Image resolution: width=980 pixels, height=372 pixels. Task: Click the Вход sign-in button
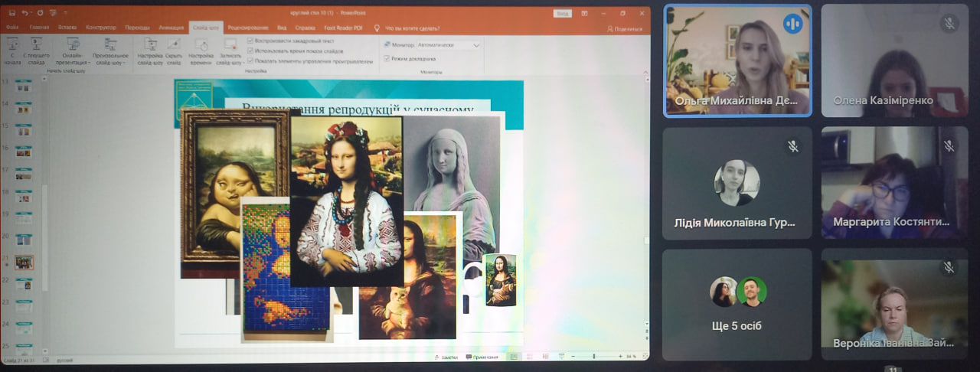point(563,13)
